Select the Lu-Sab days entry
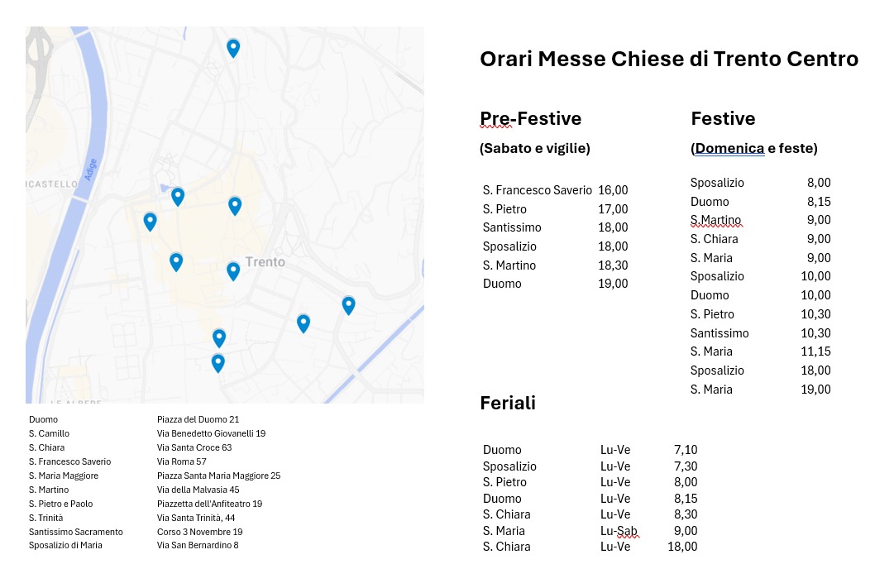894x588 pixels. pos(618,531)
